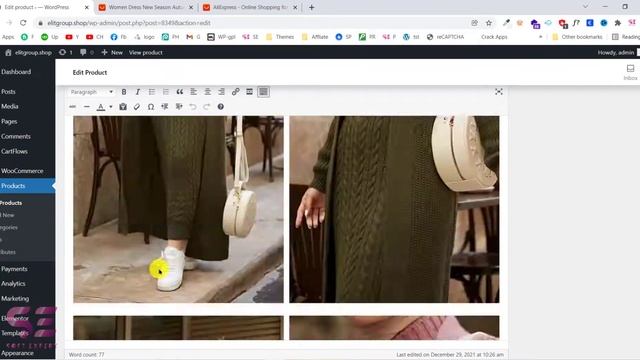Image resolution: width=640 pixels, height=360 pixels.
Task: Apply blockquote formatting
Action: (x=180, y=92)
